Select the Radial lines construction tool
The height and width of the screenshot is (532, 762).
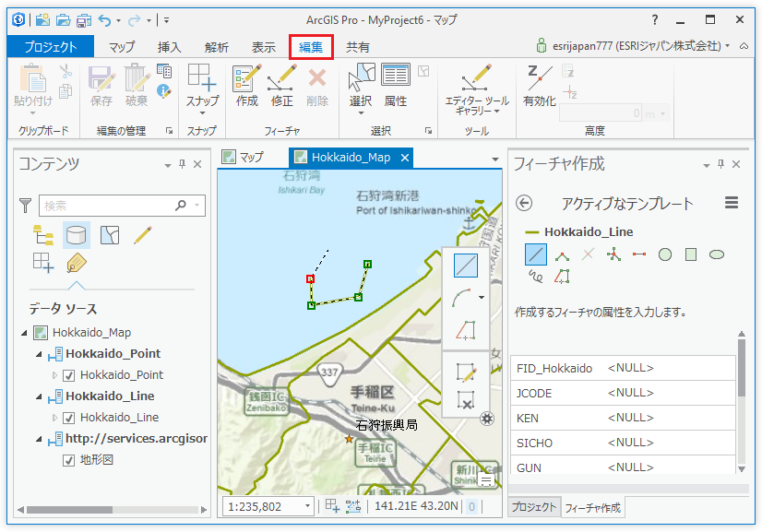click(613, 254)
